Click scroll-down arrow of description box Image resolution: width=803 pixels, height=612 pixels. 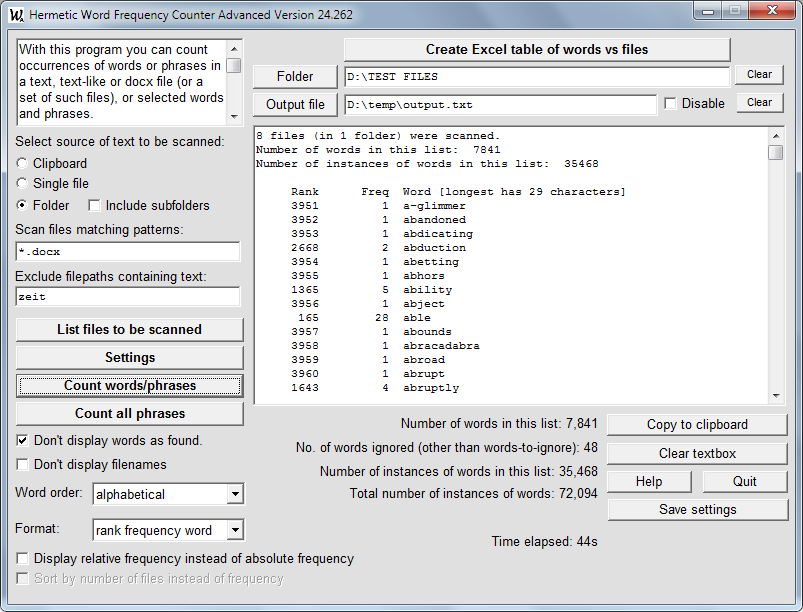coord(234,117)
